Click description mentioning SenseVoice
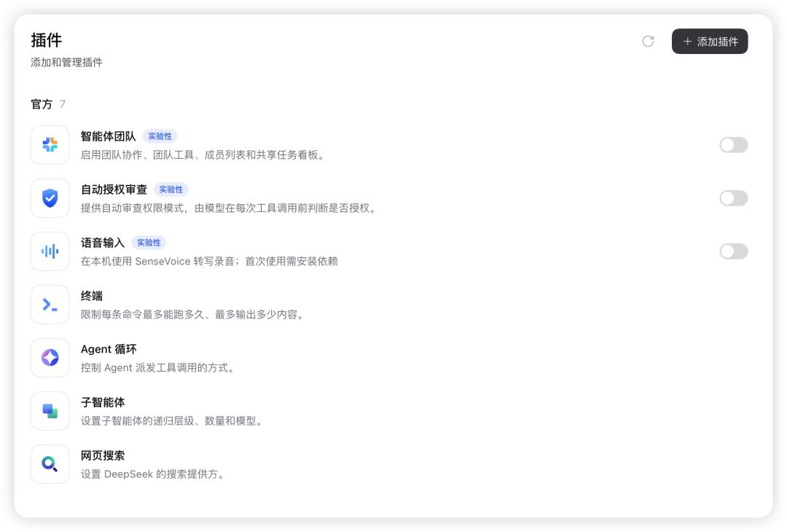This screenshot has height=532, width=787. coord(209,261)
